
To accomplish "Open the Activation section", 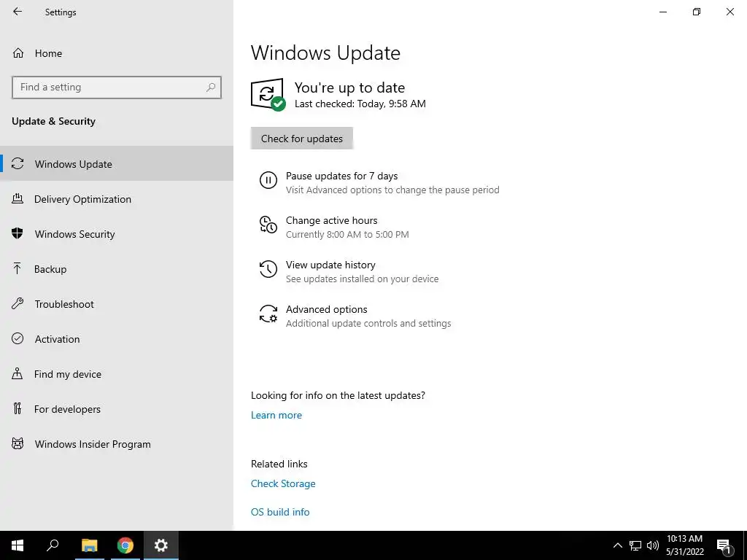I will click(x=117, y=339).
